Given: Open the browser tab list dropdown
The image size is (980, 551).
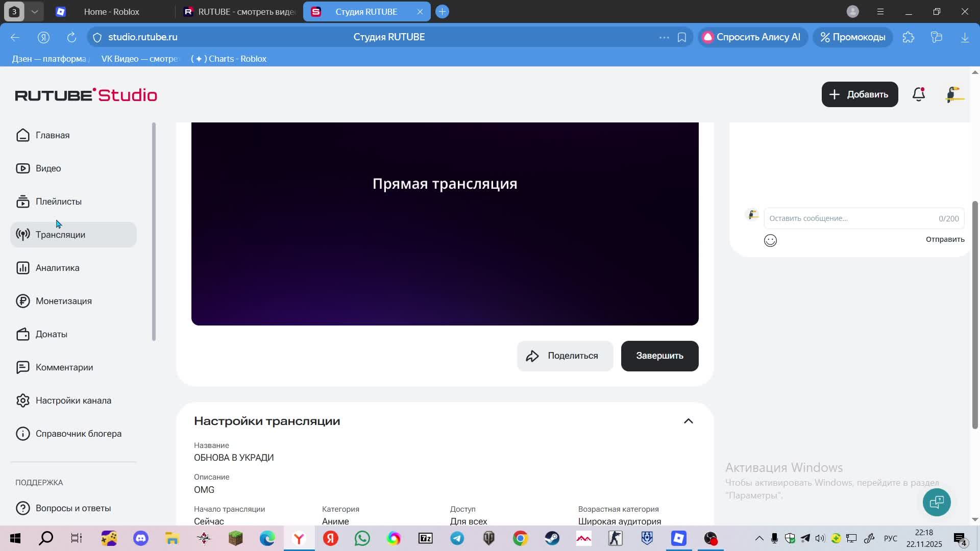Looking at the screenshot, I should tap(35, 11).
